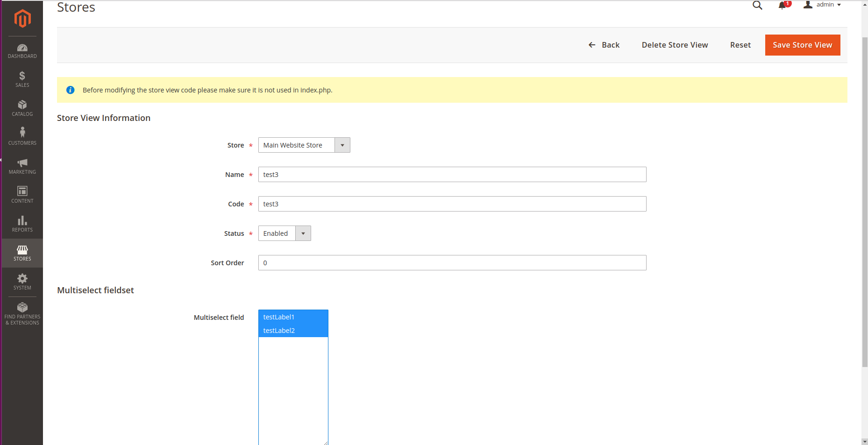Open the Dashboard sidebar icon
The image size is (868, 445).
(22, 51)
